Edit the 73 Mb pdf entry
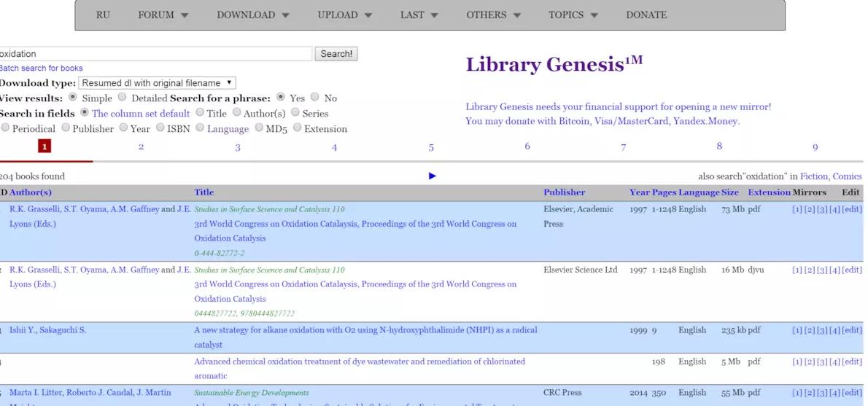868x406 pixels. coord(852,210)
